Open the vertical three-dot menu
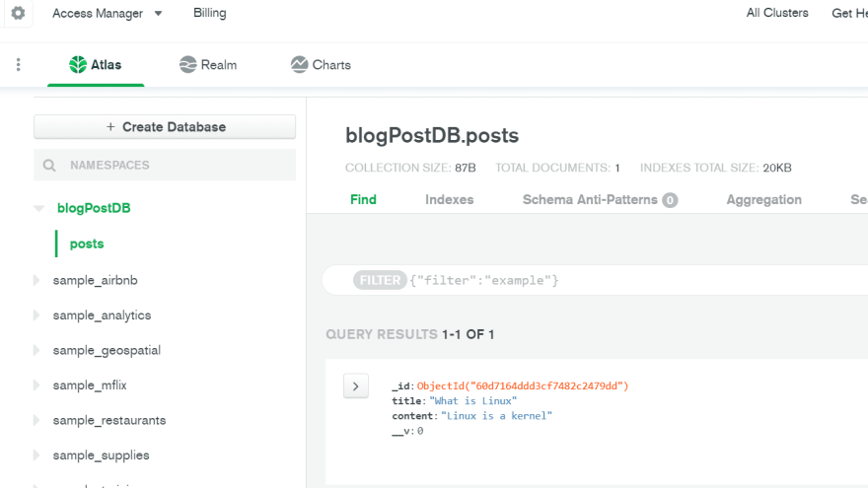The height and width of the screenshot is (488, 868). pyautogui.click(x=19, y=65)
